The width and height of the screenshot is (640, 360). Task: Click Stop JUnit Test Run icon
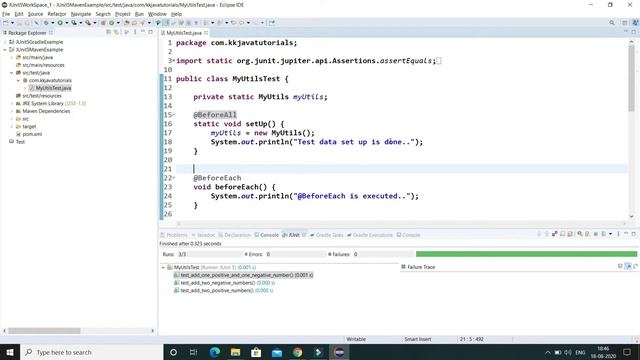coord(596,234)
